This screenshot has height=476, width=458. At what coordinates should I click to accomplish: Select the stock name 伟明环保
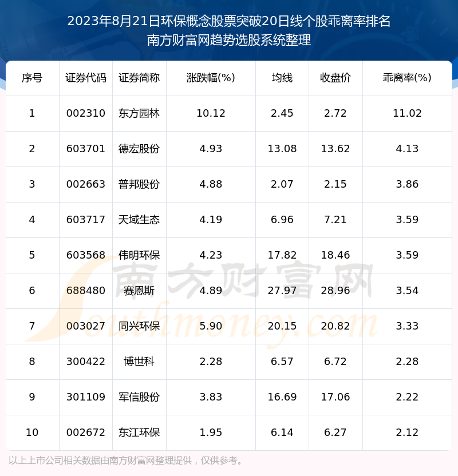tap(139, 255)
